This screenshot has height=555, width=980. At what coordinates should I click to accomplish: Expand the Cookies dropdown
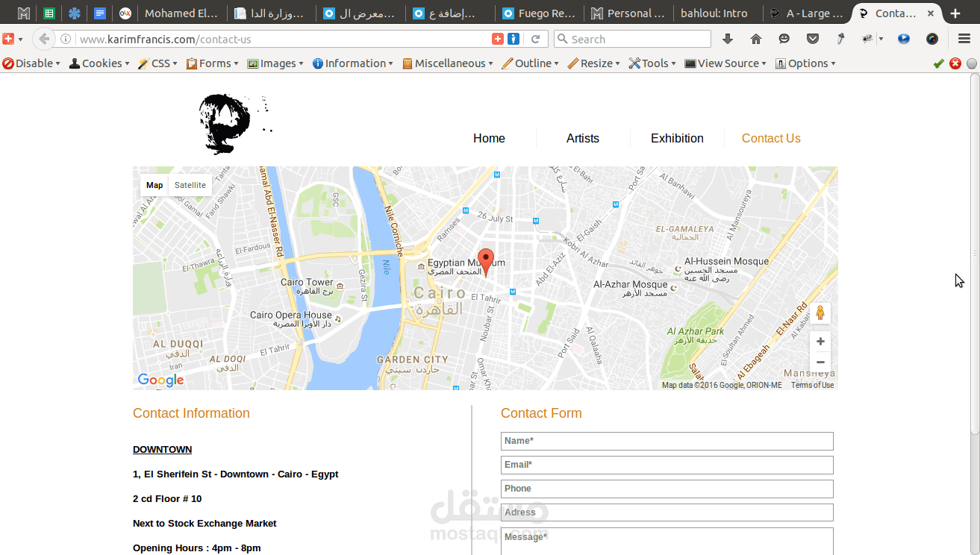pos(99,63)
